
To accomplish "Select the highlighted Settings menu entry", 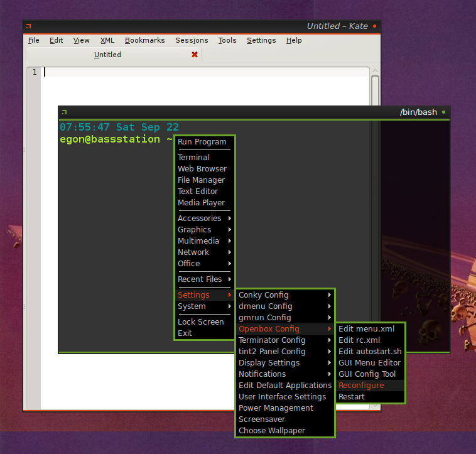I will [x=204, y=295].
